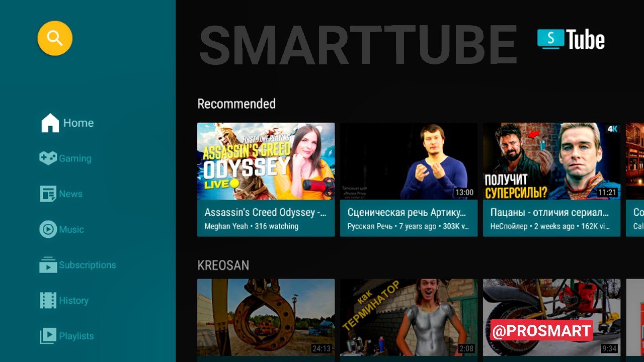Click the History film-strip icon
Screen dimensions: 644x362
point(48,301)
